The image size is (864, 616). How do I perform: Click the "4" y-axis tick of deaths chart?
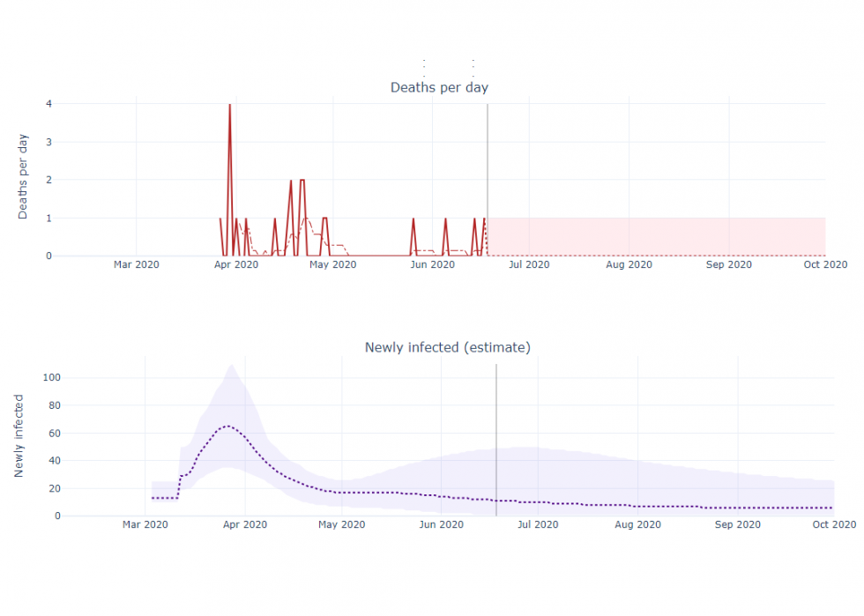coord(48,103)
